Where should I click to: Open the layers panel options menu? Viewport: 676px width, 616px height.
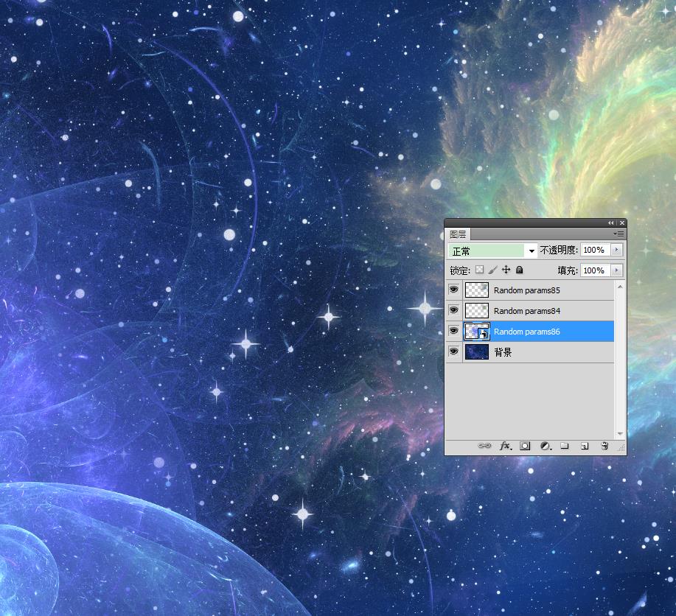coord(618,234)
